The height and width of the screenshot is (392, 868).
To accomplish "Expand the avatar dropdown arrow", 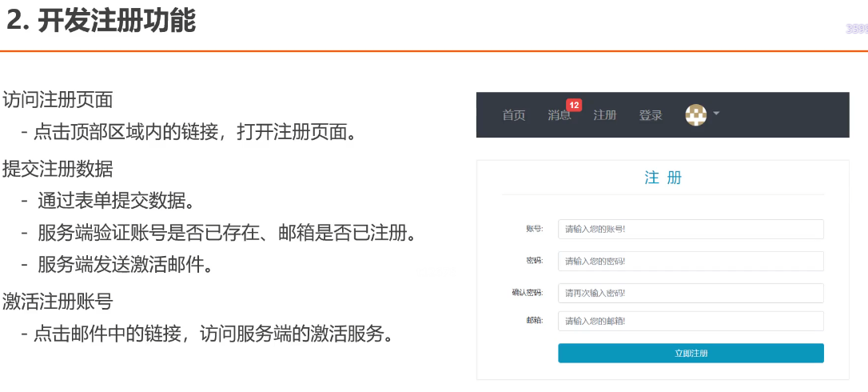I will 716,113.
